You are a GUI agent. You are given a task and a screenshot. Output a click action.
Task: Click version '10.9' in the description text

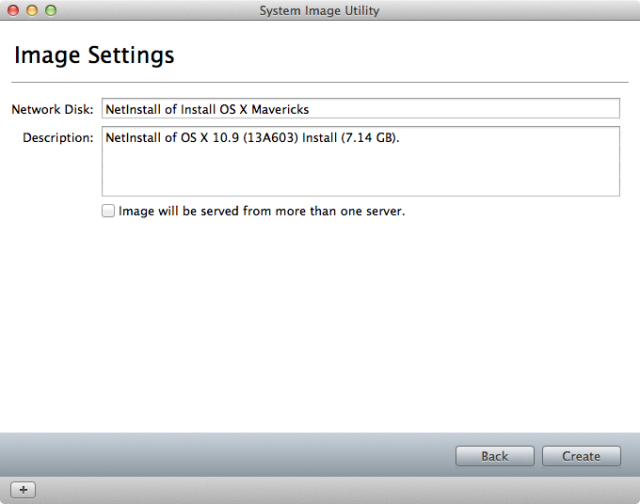click(x=226, y=138)
